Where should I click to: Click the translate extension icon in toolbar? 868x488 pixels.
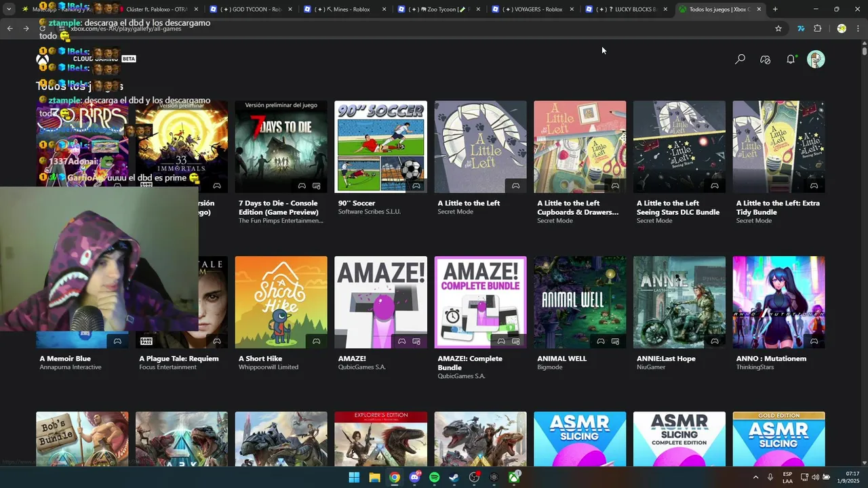[x=801, y=28]
